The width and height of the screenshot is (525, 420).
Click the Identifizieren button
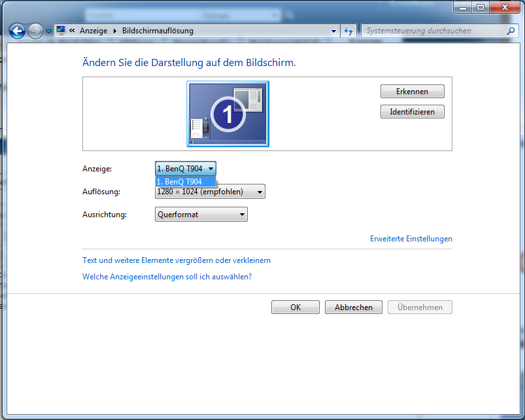[412, 112]
